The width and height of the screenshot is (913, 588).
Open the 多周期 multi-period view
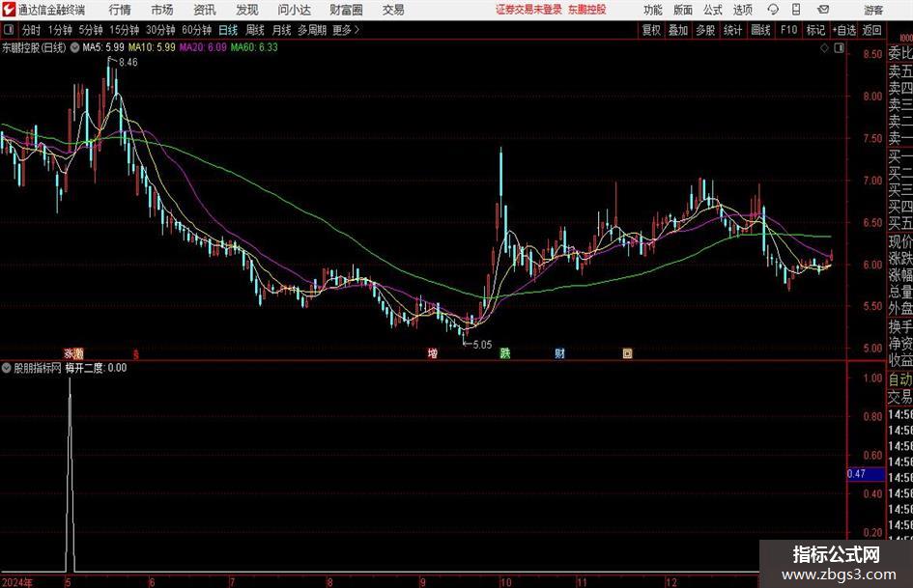[x=312, y=30]
